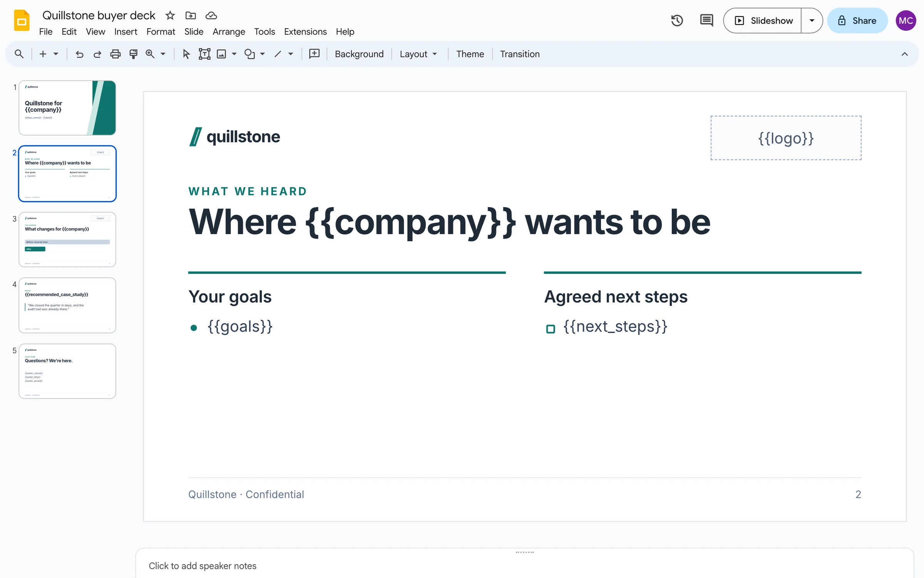Open comments panel icon
Screen dimensions: 924x578
click(706, 20)
